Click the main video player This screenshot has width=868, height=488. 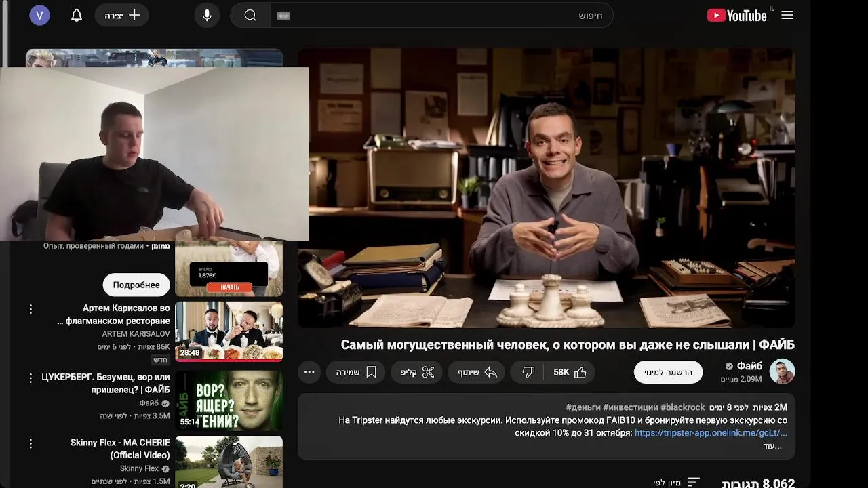547,188
